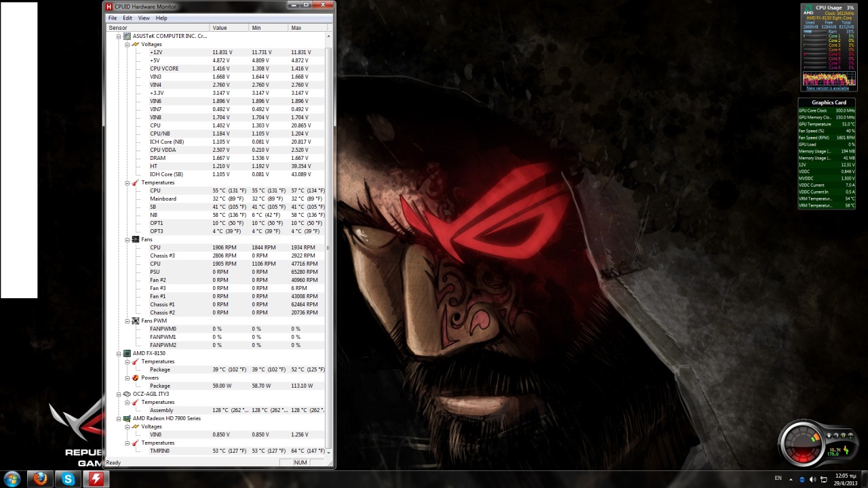Open Skype from the taskbar
The width and height of the screenshot is (868, 488).
68,479
